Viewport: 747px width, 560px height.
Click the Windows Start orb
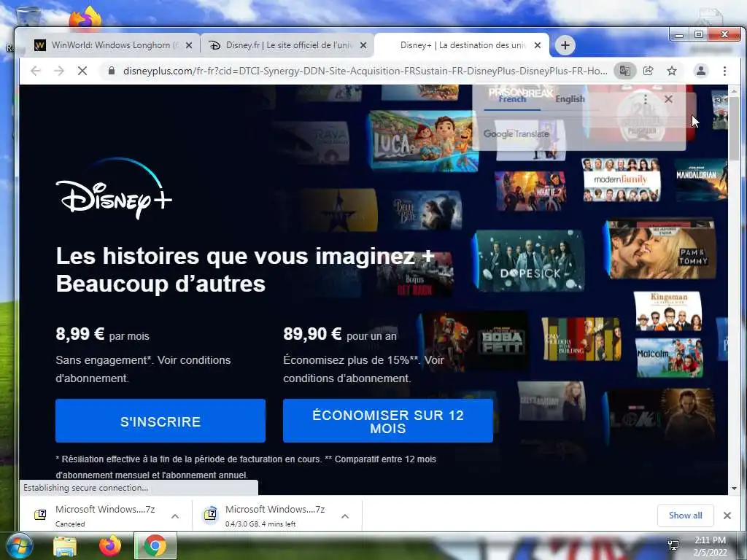[19, 545]
